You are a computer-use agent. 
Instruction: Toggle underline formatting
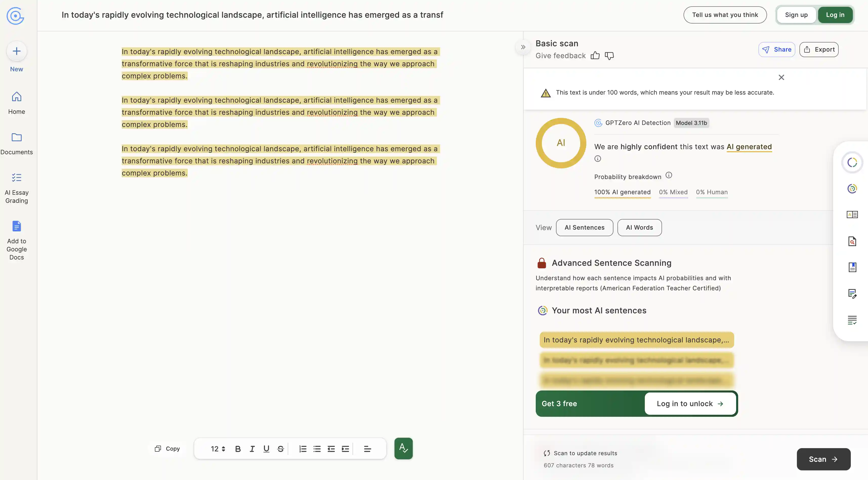pos(266,449)
